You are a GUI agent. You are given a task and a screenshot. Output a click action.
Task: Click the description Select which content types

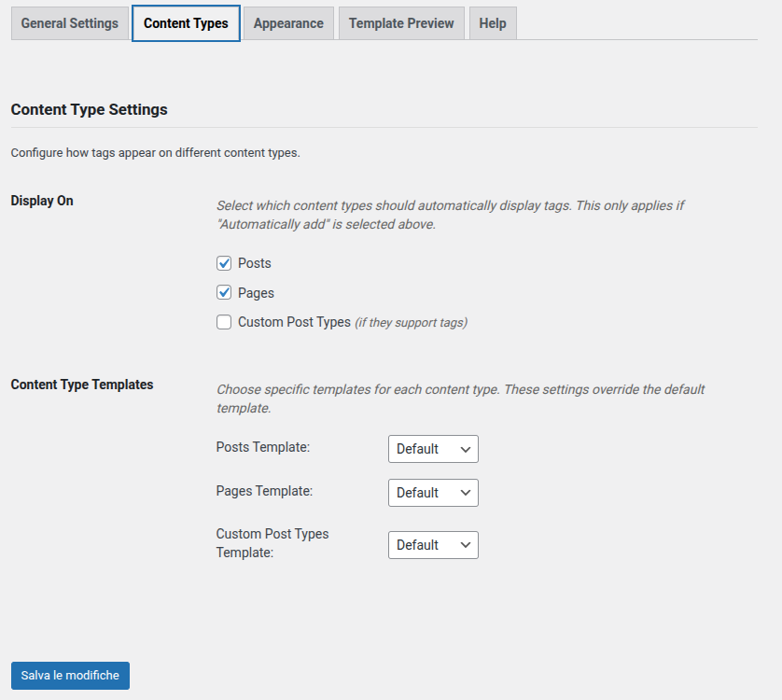click(451, 215)
